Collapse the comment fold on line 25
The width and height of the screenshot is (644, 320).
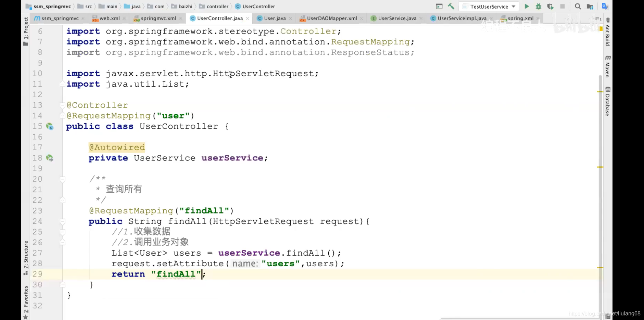[62, 232]
